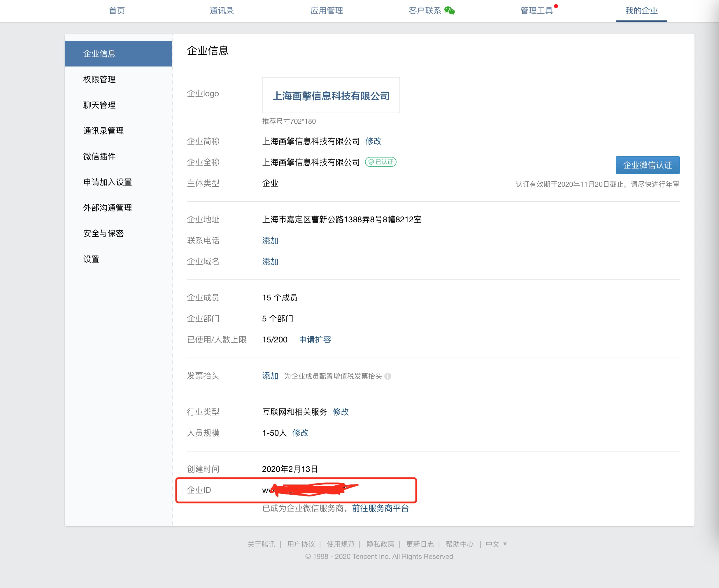Go to the 客户联系 tab
The width and height of the screenshot is (719, 588).
click(425, 10)
